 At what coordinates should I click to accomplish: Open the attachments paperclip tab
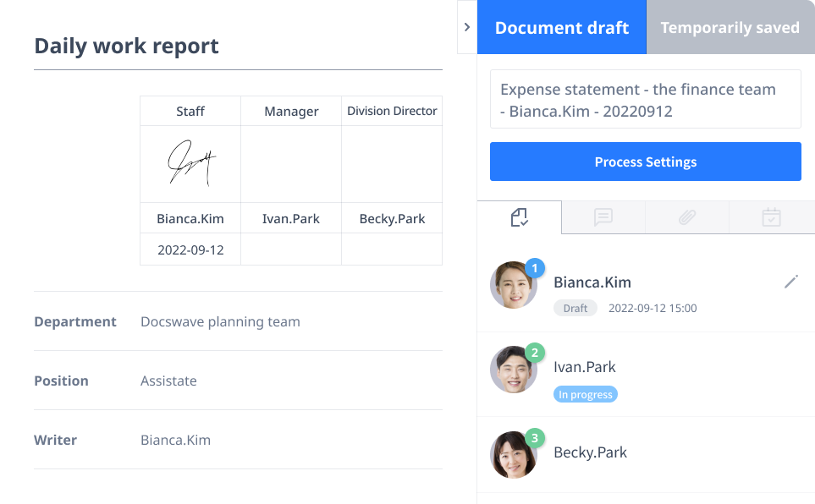[686, 218]
